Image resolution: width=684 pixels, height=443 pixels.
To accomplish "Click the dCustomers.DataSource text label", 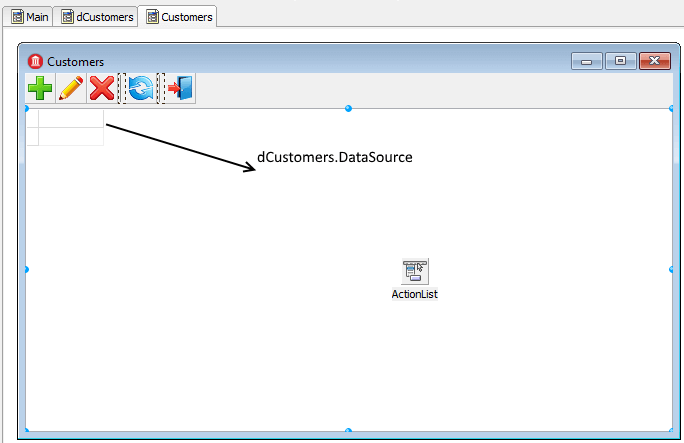I will tap(335, 157).
